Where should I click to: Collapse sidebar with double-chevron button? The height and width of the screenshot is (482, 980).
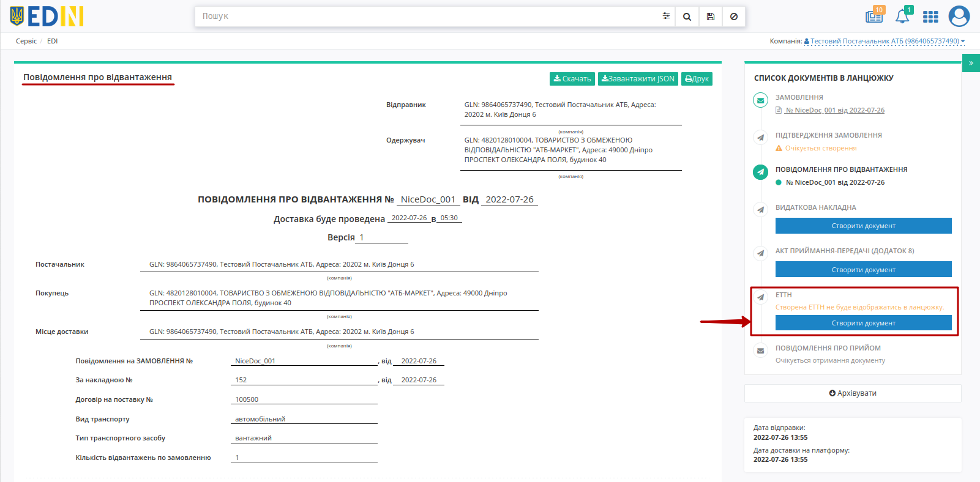[971, 63]
